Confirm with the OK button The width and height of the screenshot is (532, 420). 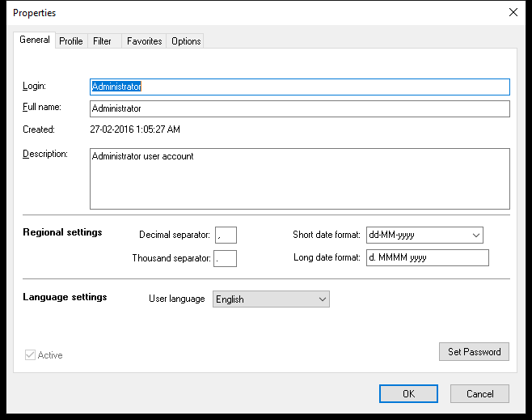coord(408,394)
